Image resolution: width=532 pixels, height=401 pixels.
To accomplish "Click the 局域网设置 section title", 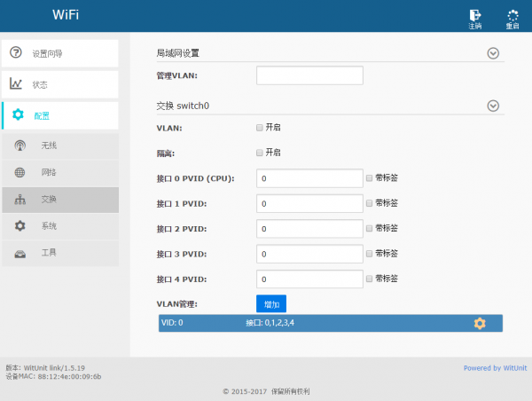I will coord(178,53).
